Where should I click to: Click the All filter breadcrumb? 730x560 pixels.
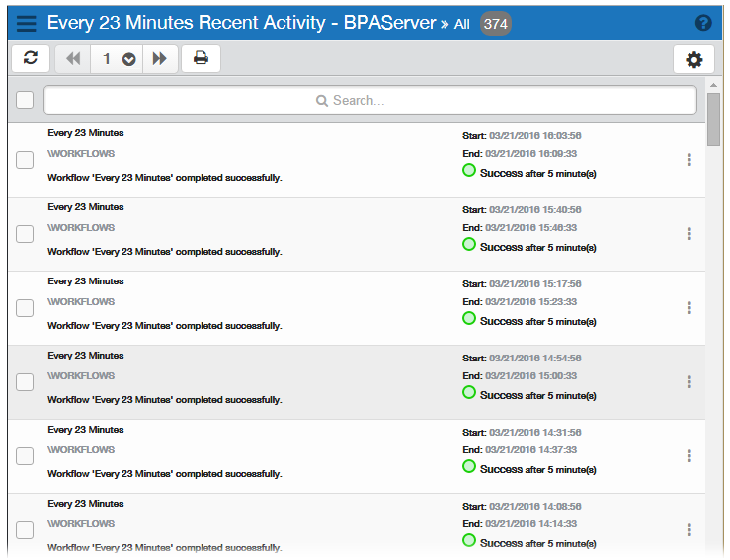(461, 24)
